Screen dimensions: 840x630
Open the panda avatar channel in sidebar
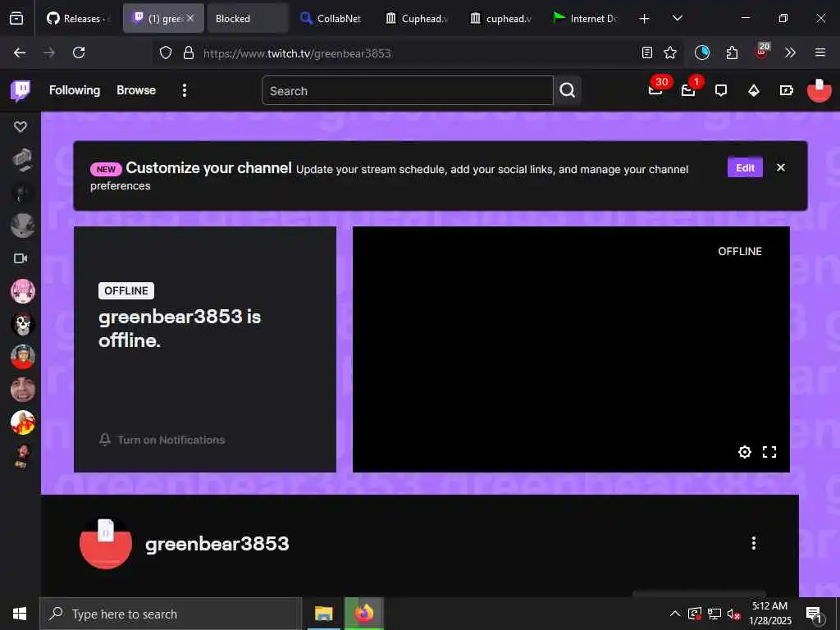(x=23, y=324)
